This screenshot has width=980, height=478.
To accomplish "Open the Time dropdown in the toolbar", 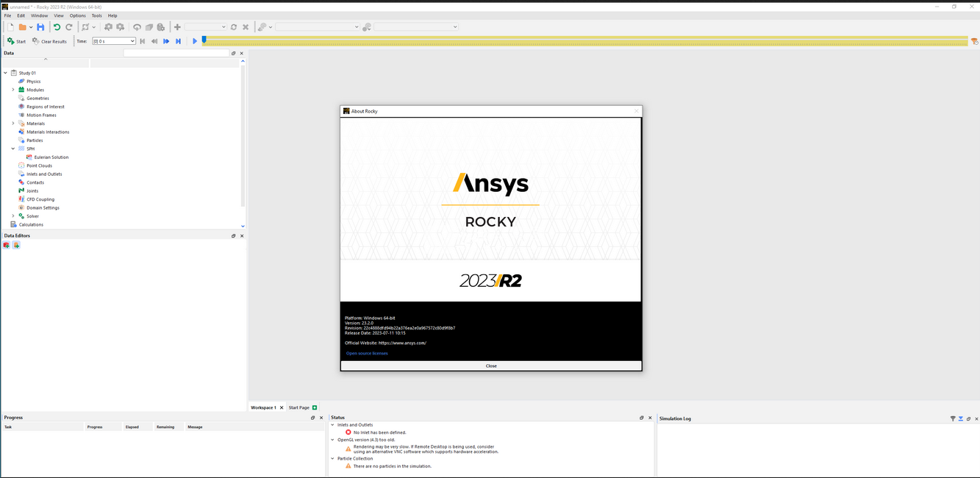I will (131, 41).
